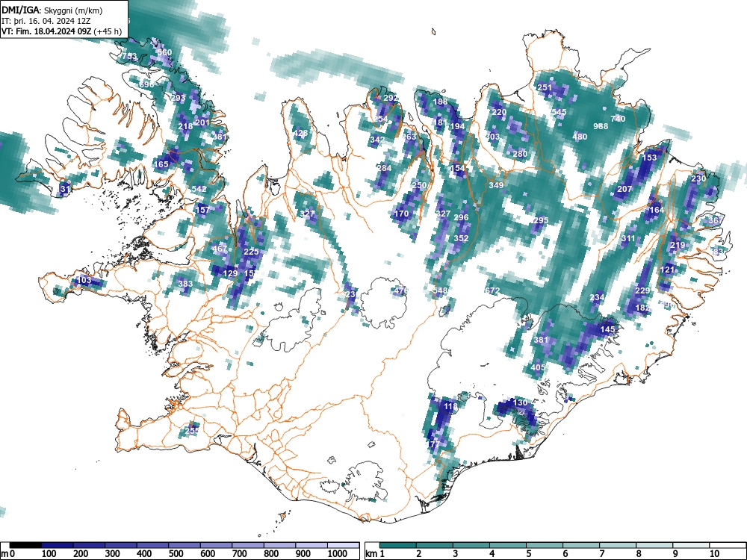Viewport: 747px width, 560px height.
Task: Click the visibility value 118
Action: click(x=450, y=406)
